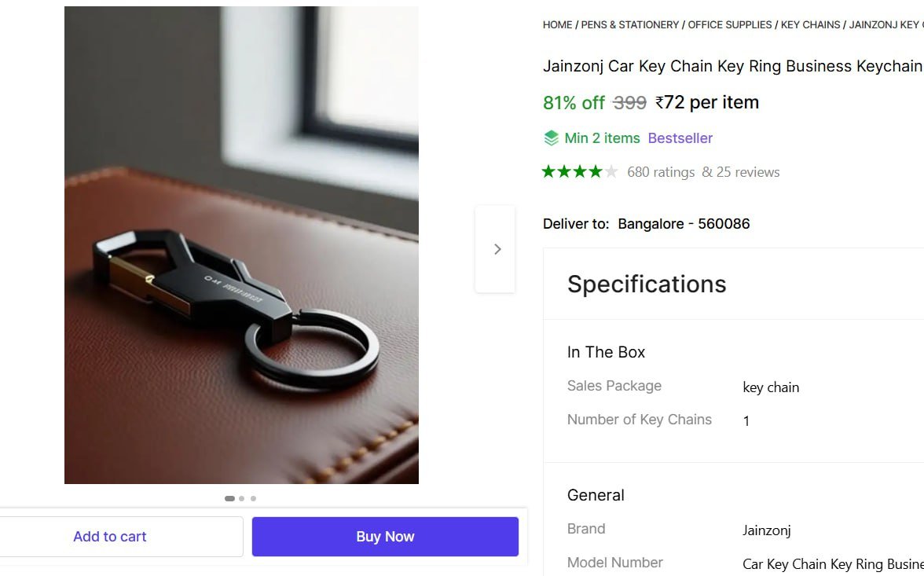This screenshot has height=576, width=924.
Task: Click the Bestseller label
Action: pos(680,138)
